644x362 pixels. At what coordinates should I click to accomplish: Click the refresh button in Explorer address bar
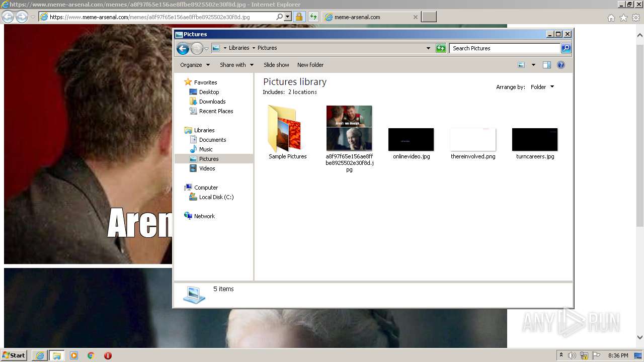pyautogui.click(x=441, y=48)
